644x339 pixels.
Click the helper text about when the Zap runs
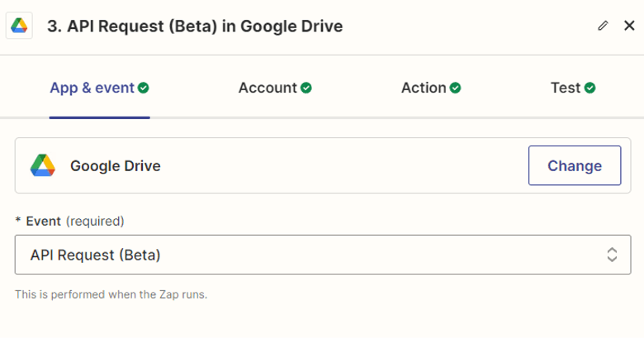[x=111, y=294]
